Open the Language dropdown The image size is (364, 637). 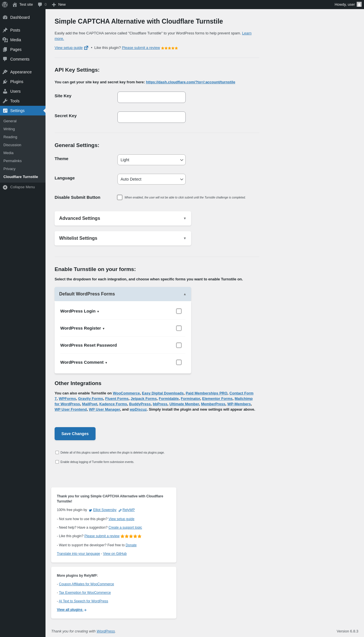151,179
